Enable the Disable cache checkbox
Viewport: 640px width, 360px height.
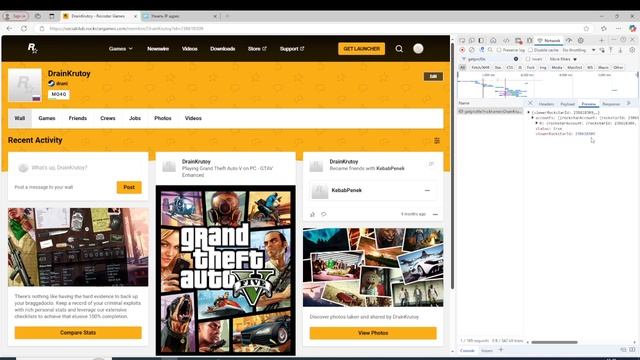pos(530,50)
